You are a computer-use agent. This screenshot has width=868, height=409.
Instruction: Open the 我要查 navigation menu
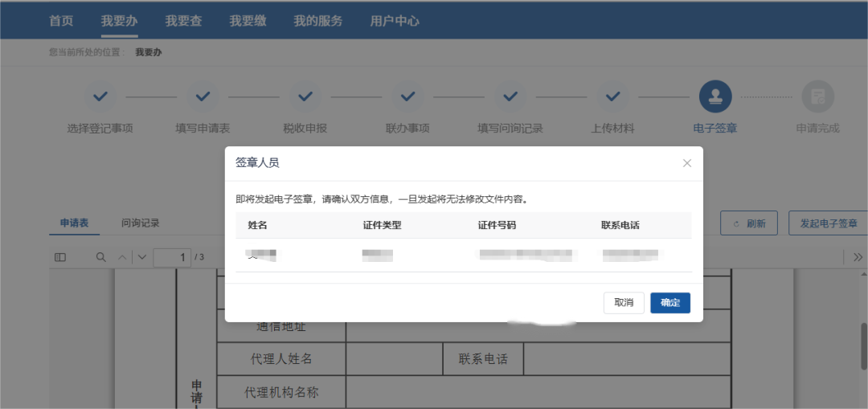coord(183,21)
